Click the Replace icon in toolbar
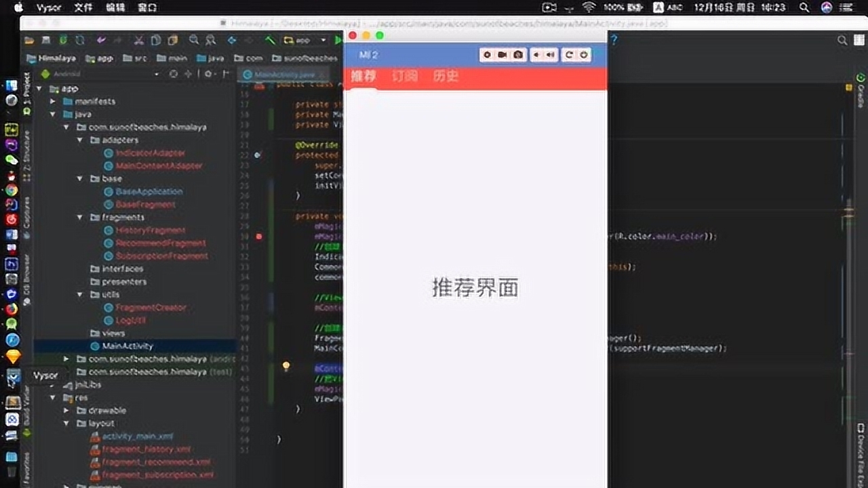868x488 pixels. tap(210, 41)
